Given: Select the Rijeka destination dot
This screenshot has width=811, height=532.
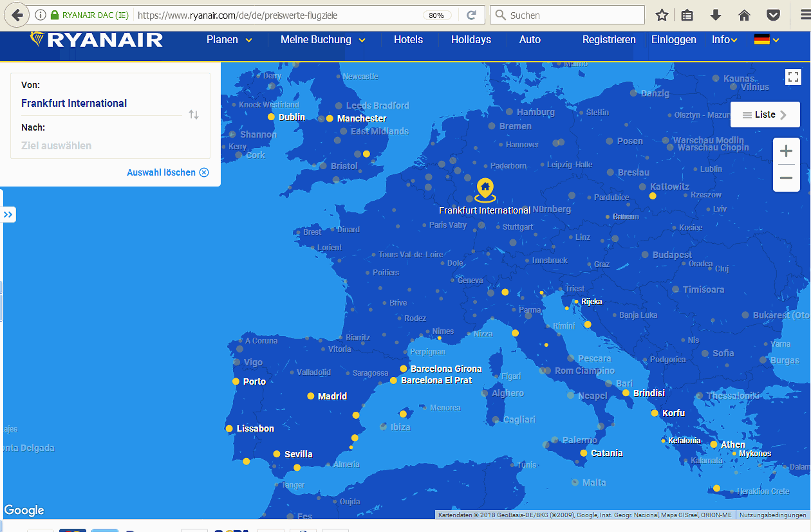Looking at the screenshot, I should tap(577, 302).
